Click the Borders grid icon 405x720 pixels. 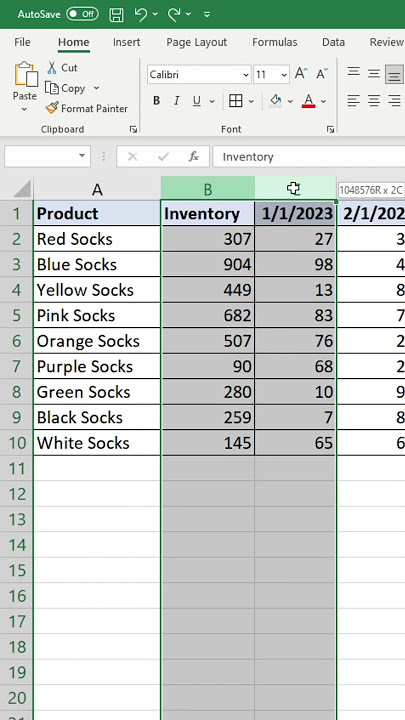point(236,101)
